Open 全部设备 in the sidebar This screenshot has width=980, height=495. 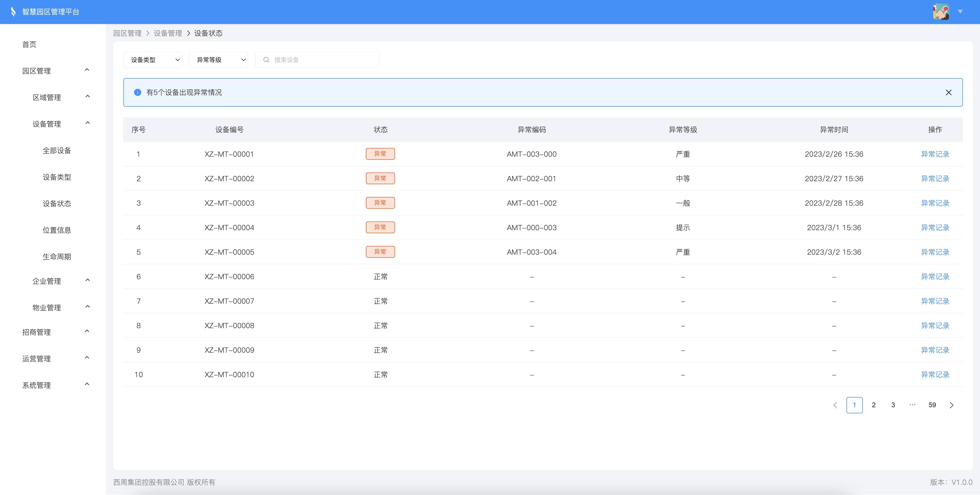[57, 151]
